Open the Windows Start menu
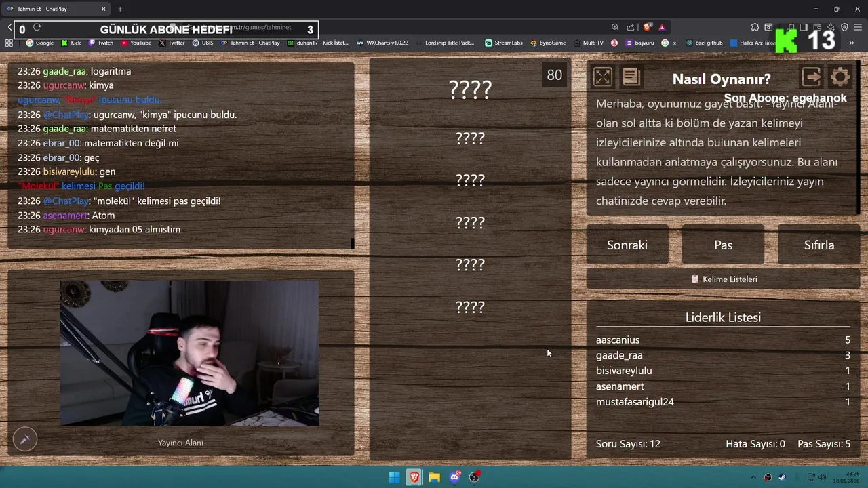Viewport: 868px width, 488px height. [x=394, y=477]
